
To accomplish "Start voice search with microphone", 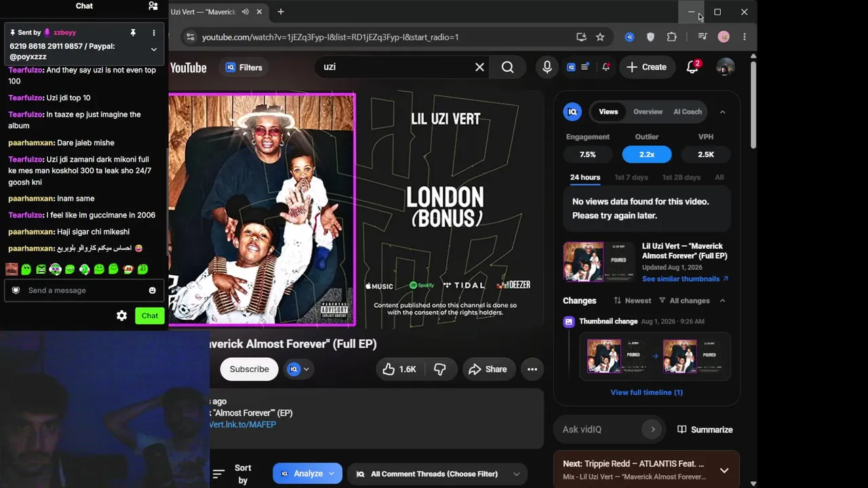I will pyautogui.click(x=547, y=67).
